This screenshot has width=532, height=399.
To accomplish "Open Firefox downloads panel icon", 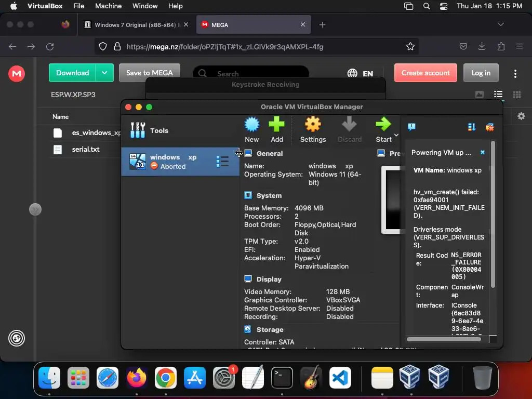I will coord(482,46).
